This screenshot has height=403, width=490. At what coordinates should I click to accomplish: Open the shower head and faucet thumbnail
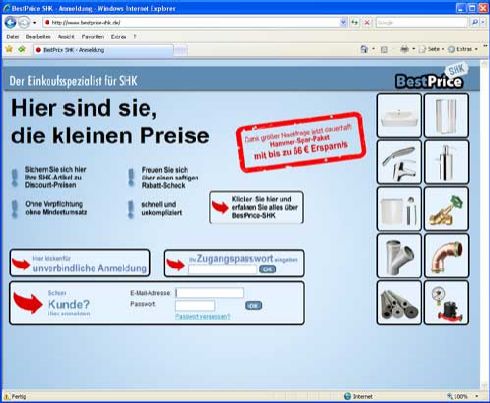(x=399, y=162)
